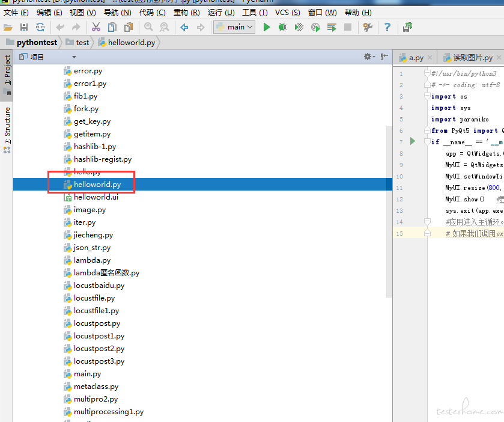Click the Undo arrow icon

click(x=60, y=27)
